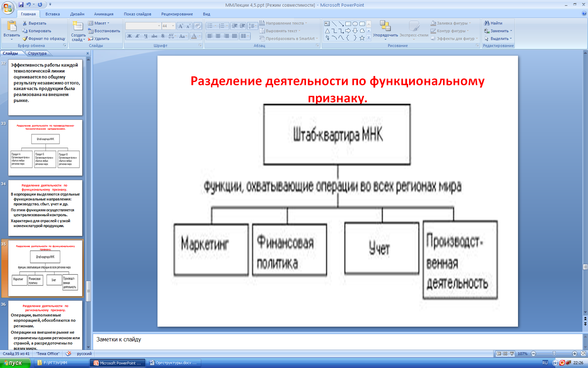Select the Isosceles Triangle shape

(327, 31)
